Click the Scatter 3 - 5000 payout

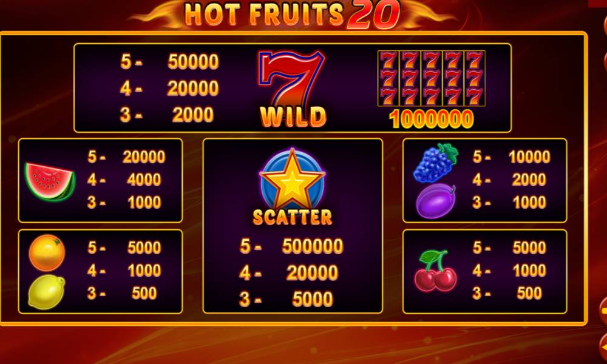286,299
